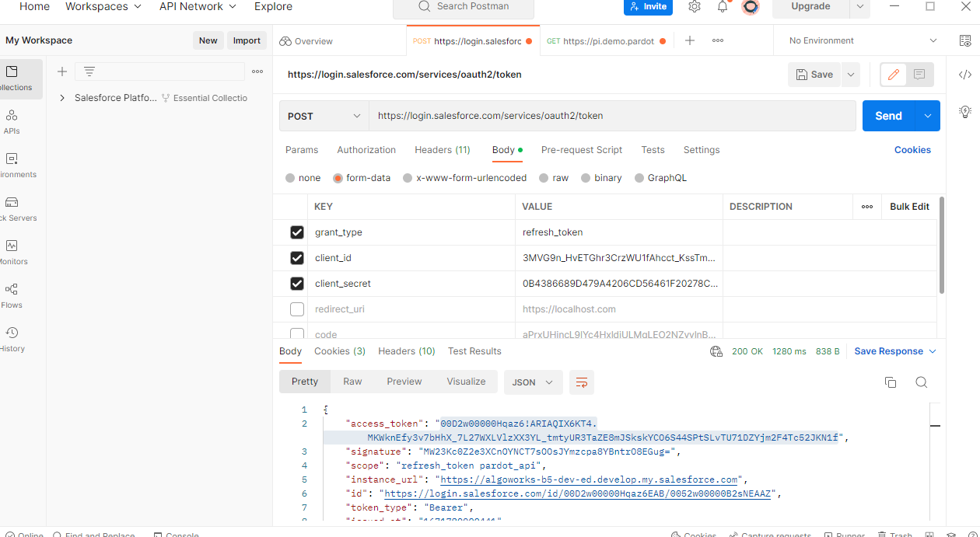This screenshot has width=980, height=537.
Task: Open the code snippet panel icon
Action: coord(964,75)
